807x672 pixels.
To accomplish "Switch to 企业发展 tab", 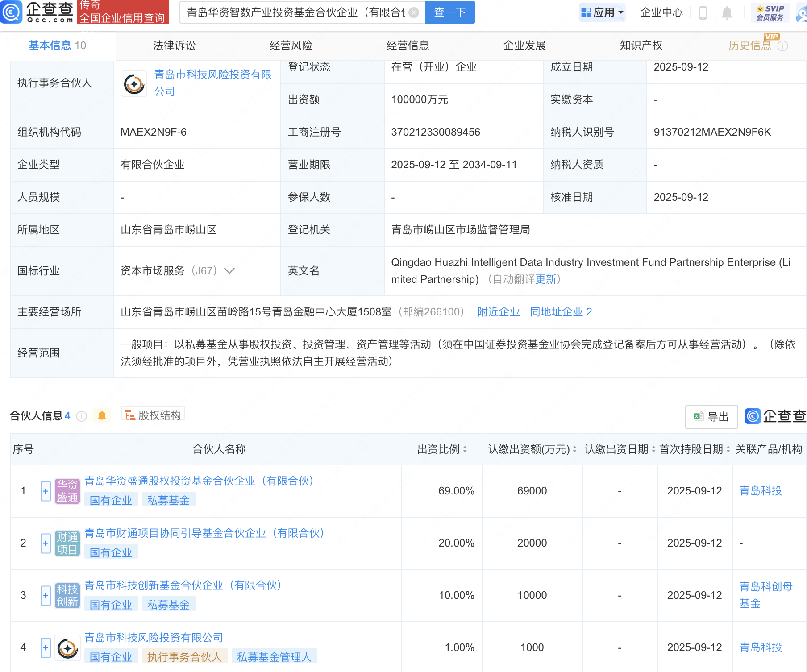I will click(524, 46).
